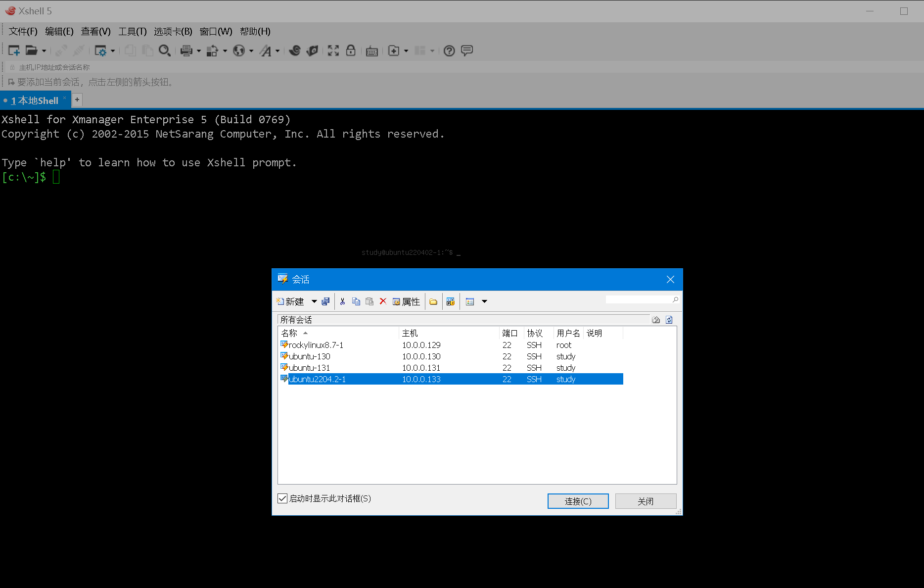Click the arrow icon to add current session
This screenshot has width=924, height=588.
11,82
